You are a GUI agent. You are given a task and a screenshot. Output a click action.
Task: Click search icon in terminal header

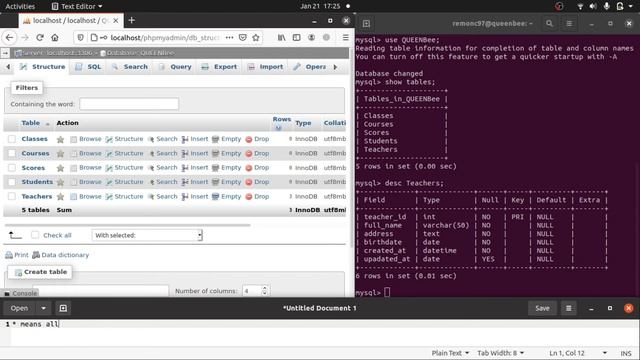[549, 24]
